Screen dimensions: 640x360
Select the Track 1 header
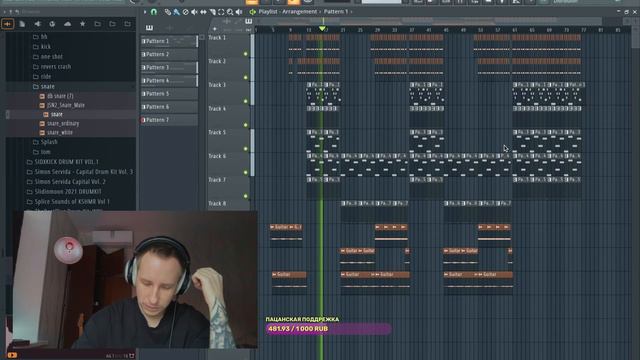click(x=229, y=46)
